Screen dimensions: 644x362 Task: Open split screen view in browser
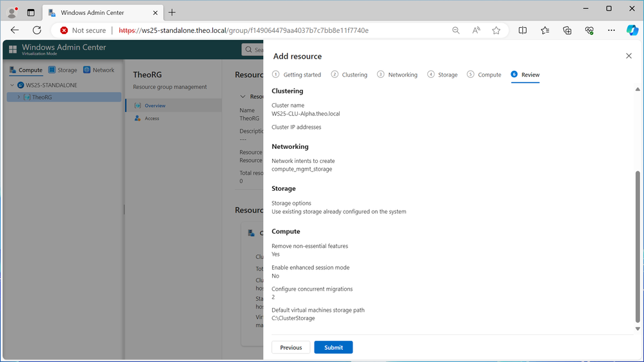tap(522, 30)
